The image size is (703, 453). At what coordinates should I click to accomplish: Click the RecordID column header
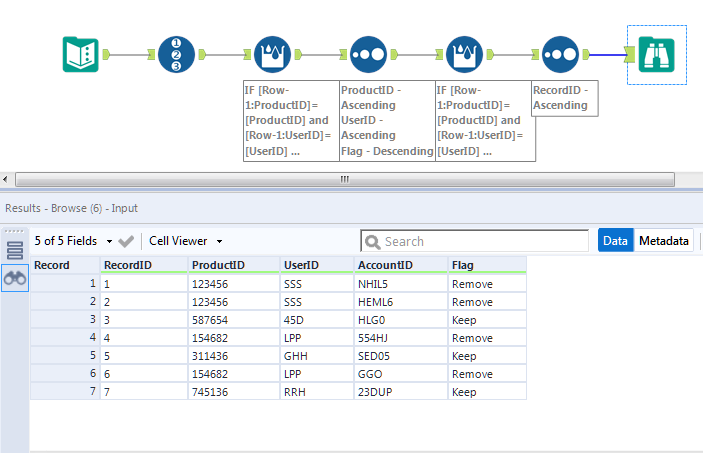(144, 265)
